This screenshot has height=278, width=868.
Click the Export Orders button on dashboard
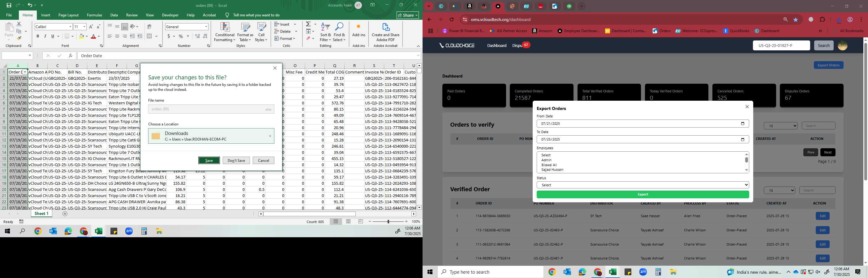click(828, 65)
